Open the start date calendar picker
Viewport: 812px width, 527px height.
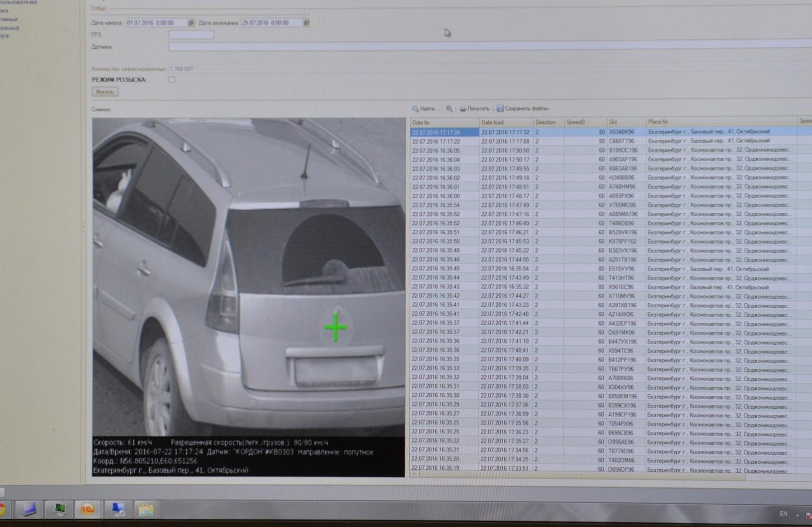[190, 23]
